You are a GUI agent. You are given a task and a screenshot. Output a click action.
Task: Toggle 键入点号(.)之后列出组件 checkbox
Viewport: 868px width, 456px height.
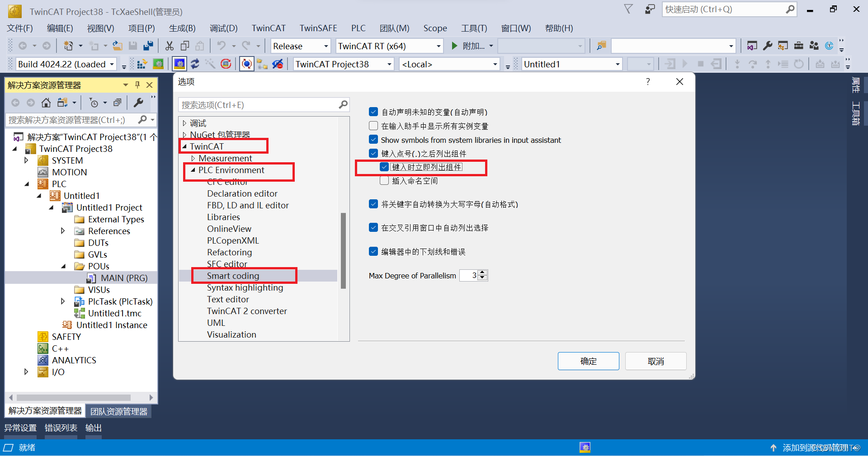373,153
